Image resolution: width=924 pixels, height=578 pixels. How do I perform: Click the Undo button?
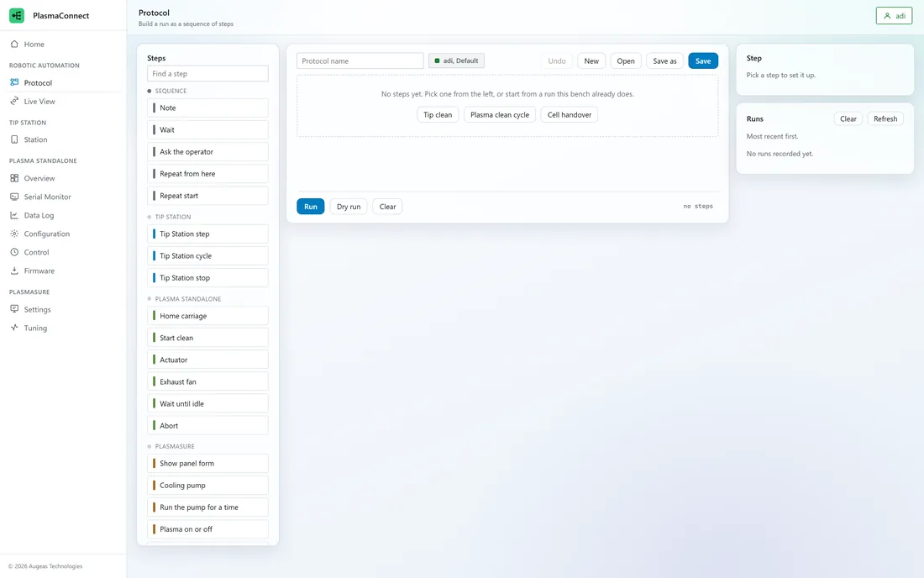coord(557,60)
